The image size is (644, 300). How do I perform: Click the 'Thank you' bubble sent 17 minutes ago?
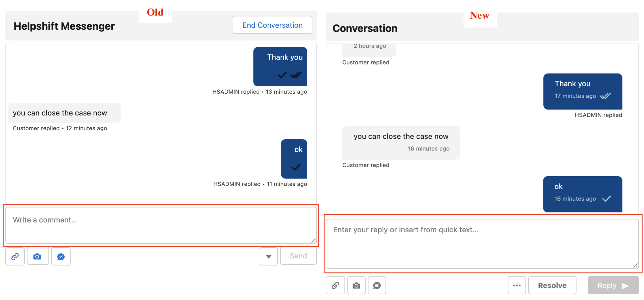582,91
